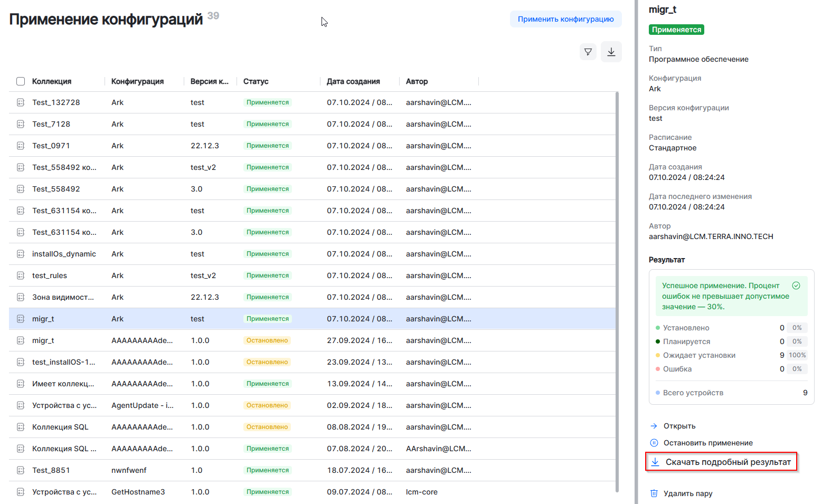Click the download icon above the table
This screenshot has width=822, height=504.
[611, 52]
